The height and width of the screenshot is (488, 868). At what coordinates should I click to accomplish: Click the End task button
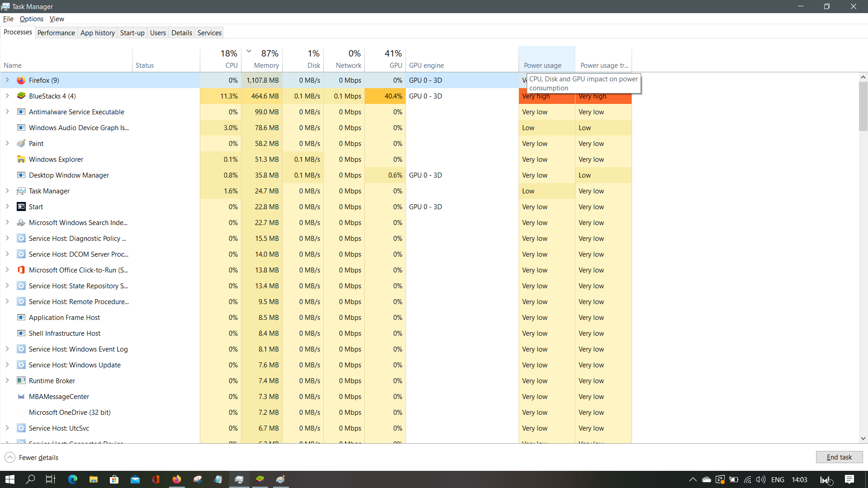point(839,457)
